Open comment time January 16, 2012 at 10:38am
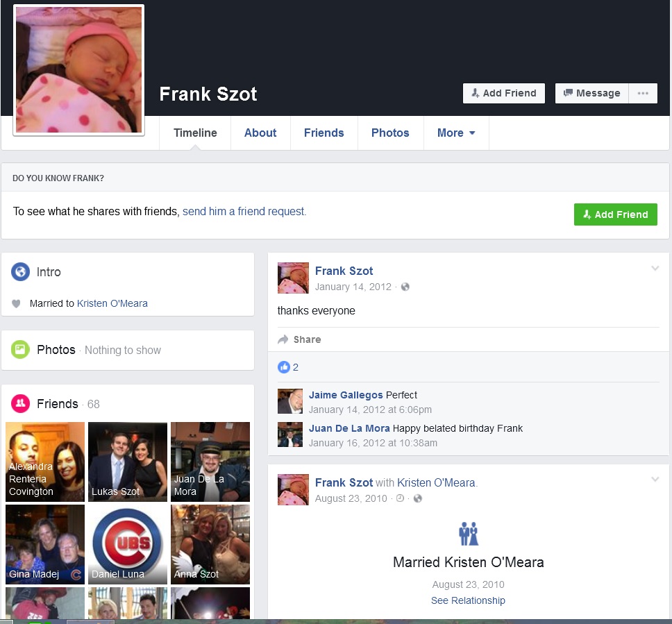Image resolution: width=672 pixels, height=624 pixels. [x=373, y=443]
